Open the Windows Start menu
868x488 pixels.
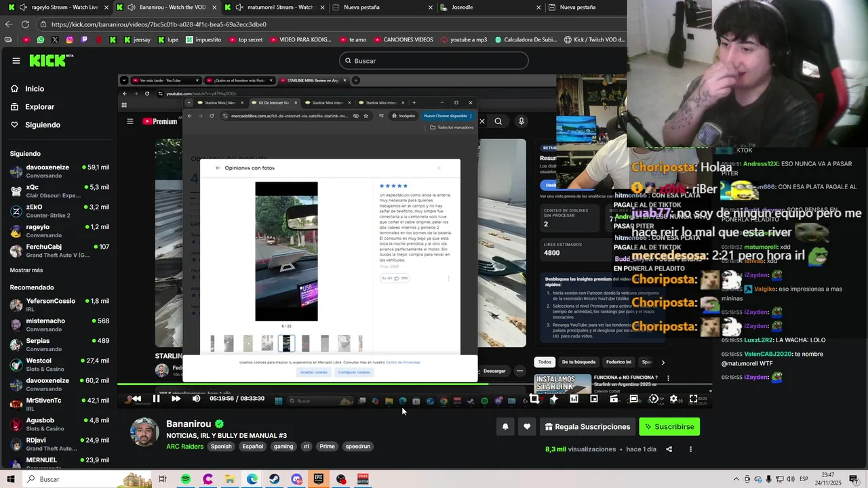(12, 479)
